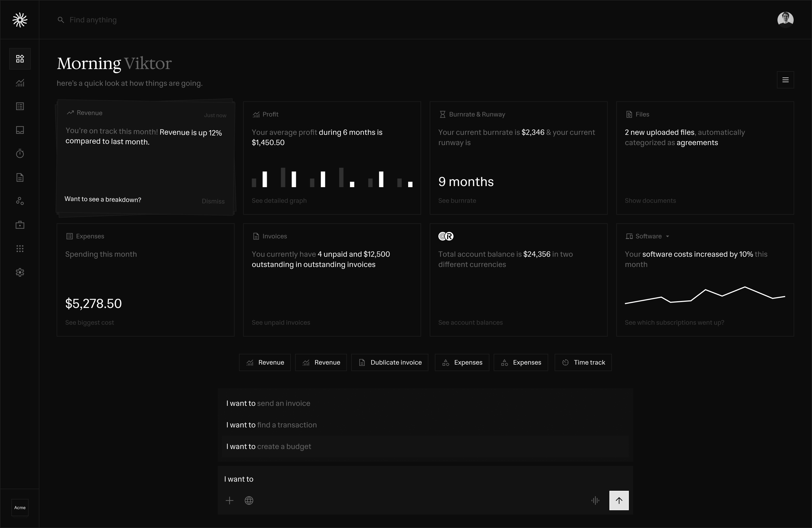Open the Apps grid icon in sidebar
The image size is (812, 528).
point(19,249)
